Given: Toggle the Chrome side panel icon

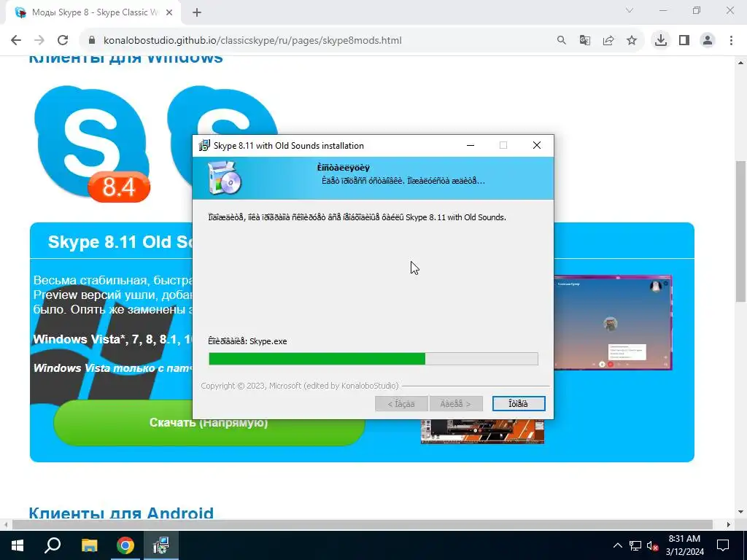Looking at the screenshot, I should (684, 41).
